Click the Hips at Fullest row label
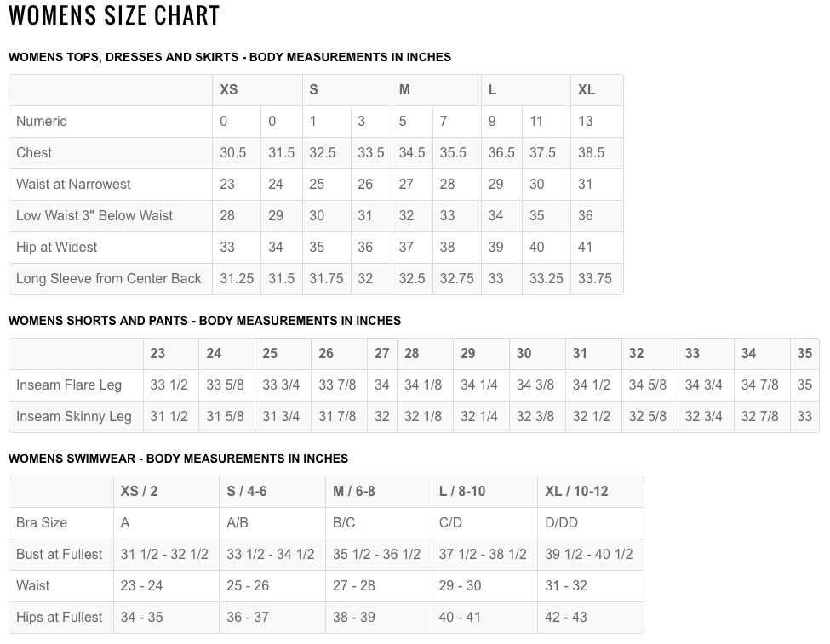Image resolution: width=830 pixels, height=644 pixels. [59, 618]
